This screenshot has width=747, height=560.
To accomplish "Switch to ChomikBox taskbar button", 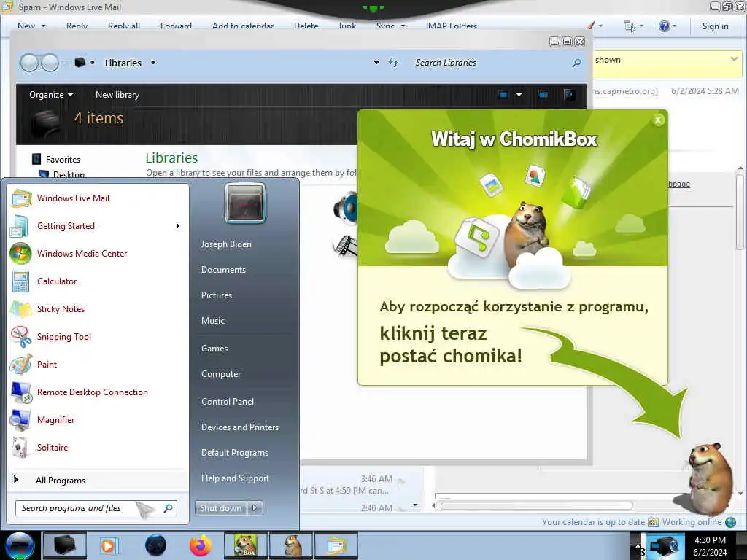I will pos(246,545).
